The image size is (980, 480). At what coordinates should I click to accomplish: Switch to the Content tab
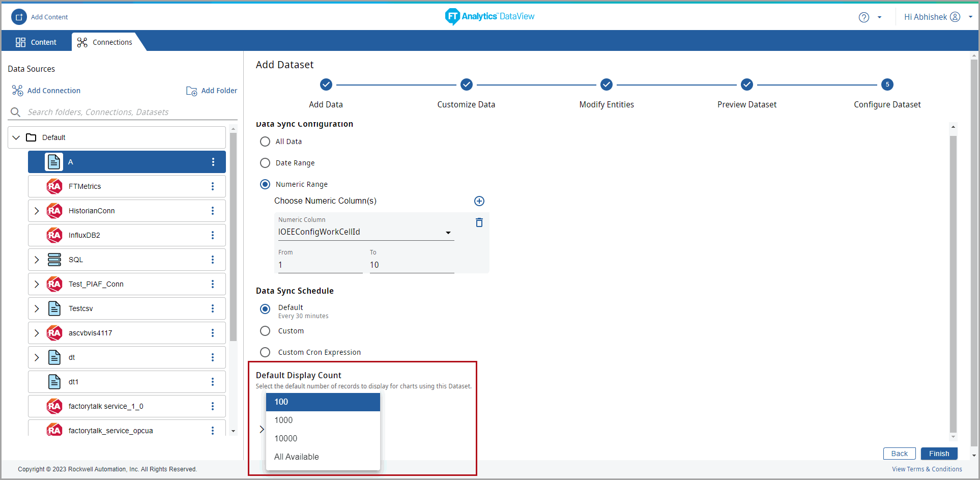(37, 42)
